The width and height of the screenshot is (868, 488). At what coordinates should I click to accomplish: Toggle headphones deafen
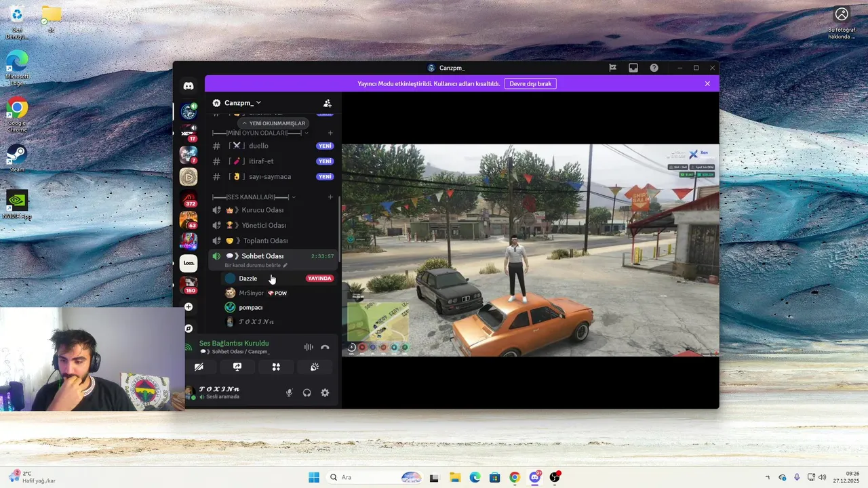tap(307, 392)
